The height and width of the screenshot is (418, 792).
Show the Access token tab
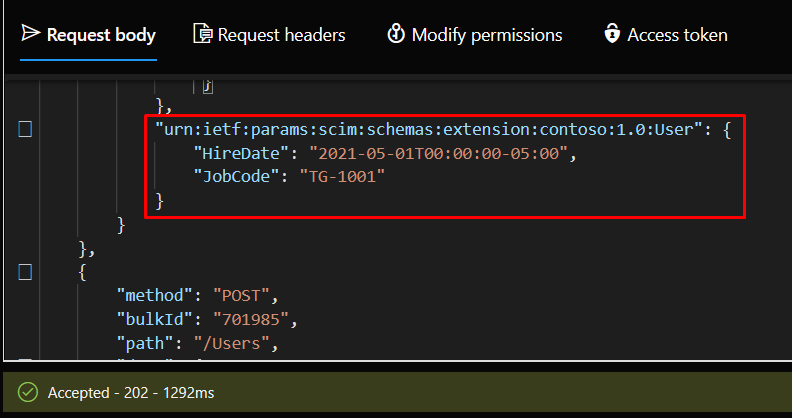coord(677,35)
